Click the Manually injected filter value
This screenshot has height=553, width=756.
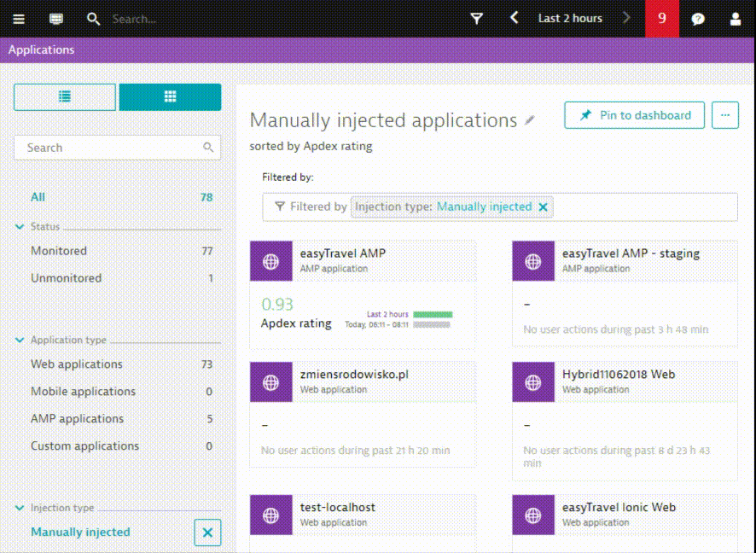[484, 207]
